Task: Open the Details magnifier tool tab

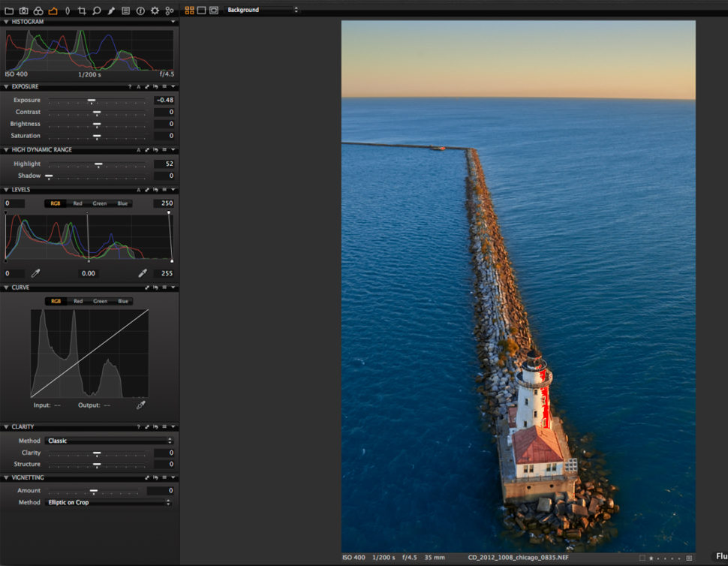Action: 97,11
